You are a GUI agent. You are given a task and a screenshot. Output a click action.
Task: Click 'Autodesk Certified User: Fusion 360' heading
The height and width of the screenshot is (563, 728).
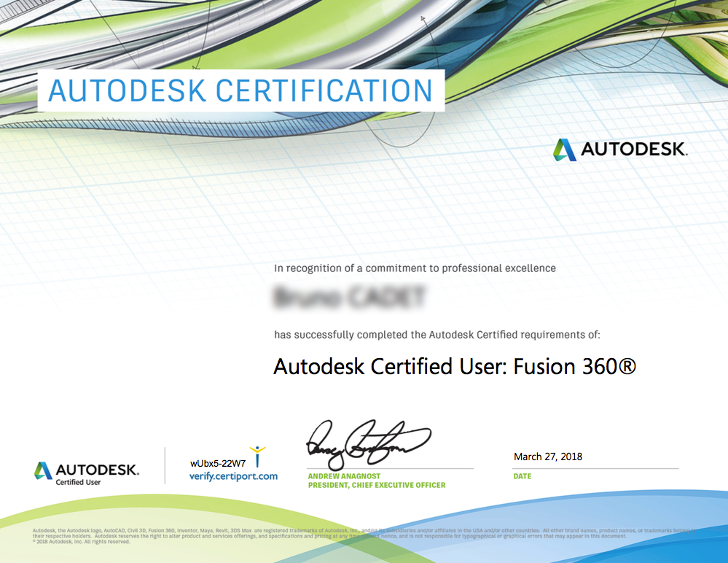(x=455, y=367)
